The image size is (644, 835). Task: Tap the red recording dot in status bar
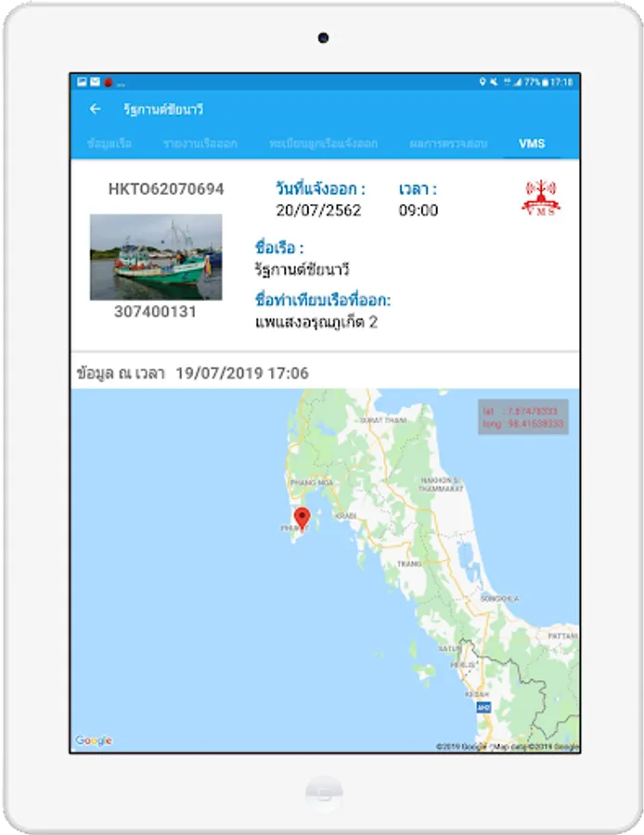(x=109, y=82)
